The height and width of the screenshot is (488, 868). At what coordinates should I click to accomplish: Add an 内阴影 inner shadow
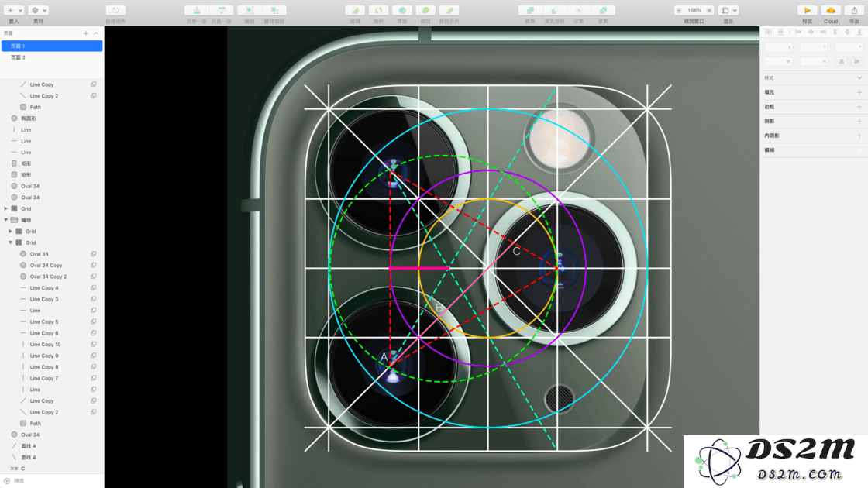click(859, 136)
